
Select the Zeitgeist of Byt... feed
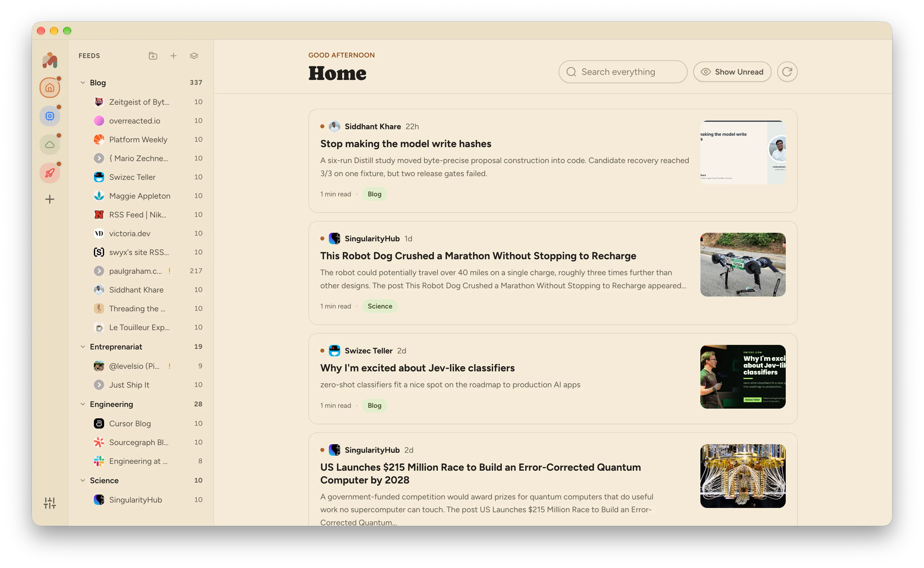click(148, 102)
